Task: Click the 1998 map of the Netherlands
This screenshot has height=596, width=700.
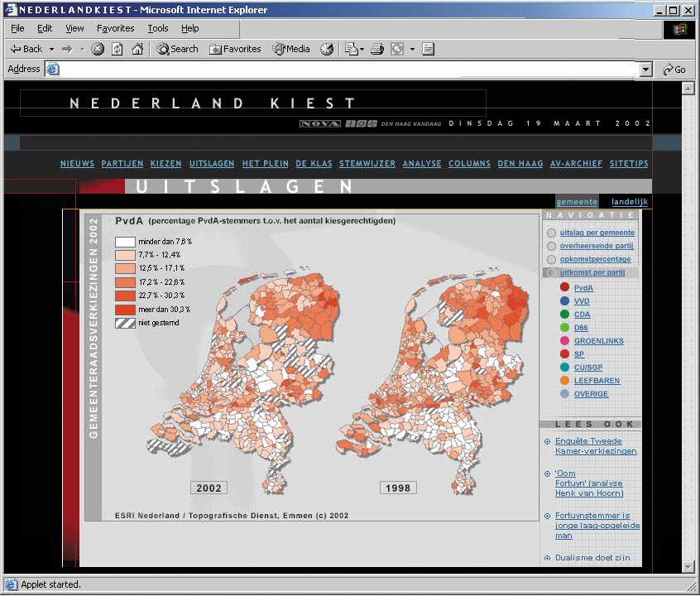Action: (433, 380)
